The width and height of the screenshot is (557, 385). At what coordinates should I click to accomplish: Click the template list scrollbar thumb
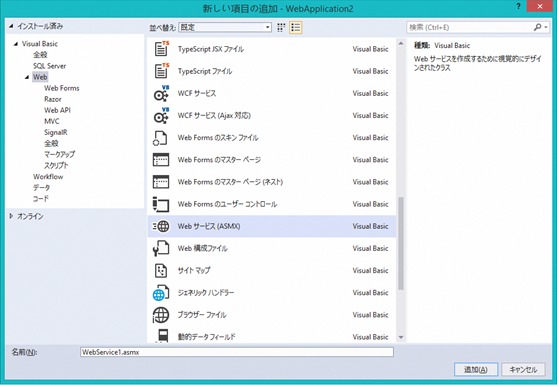[401, 243]
